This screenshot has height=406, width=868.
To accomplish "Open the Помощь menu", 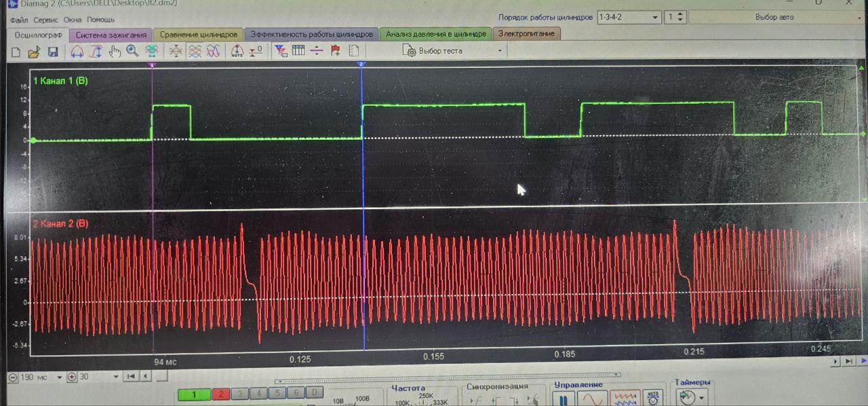I will 100,20.
